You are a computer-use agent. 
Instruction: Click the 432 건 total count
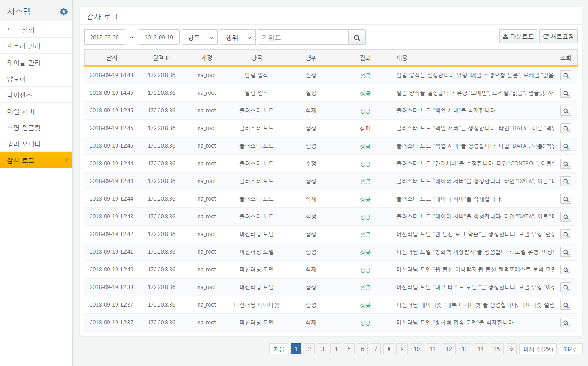571,349
